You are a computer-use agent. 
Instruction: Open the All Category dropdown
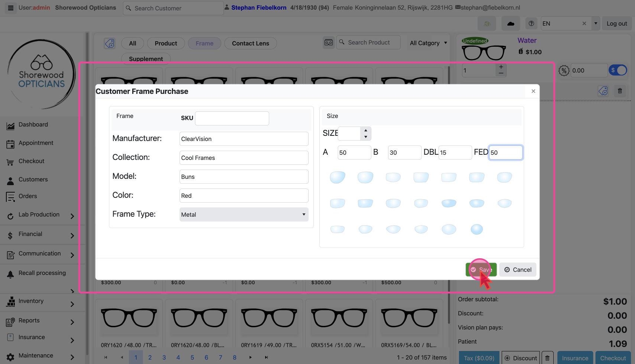(428, 43)
